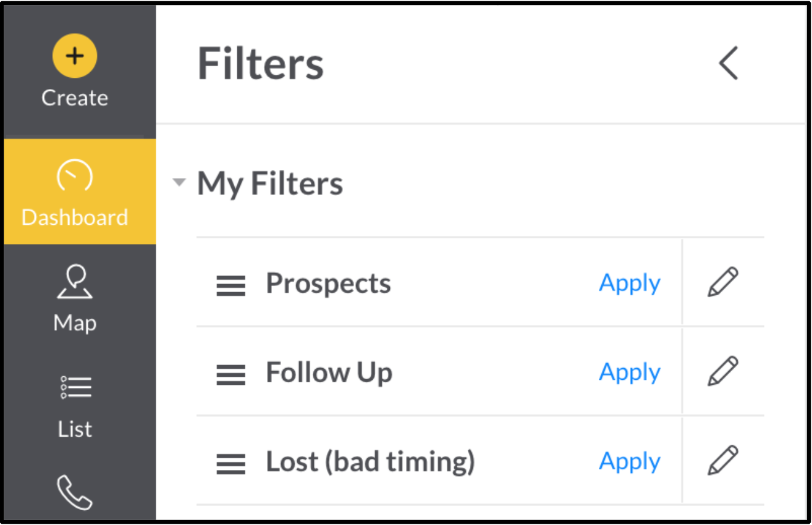Open the List view icon

tap(75, 387)
